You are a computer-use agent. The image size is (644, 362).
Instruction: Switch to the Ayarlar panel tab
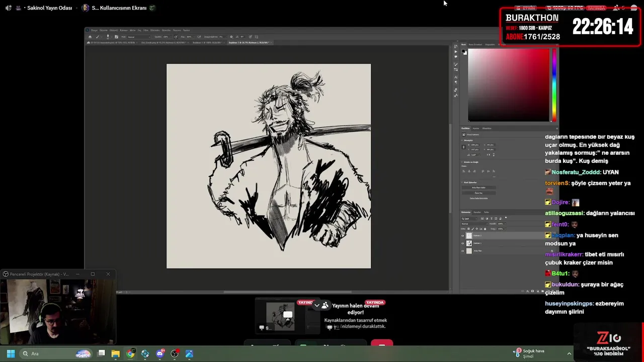(476, 128)
